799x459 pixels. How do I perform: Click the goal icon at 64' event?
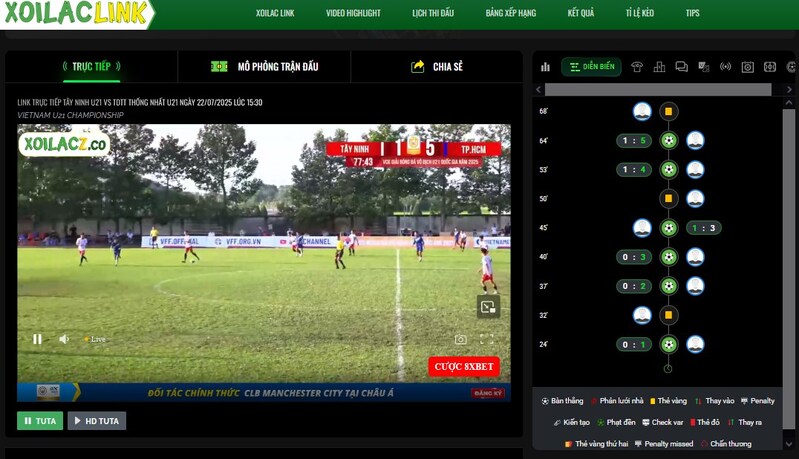pyautogui.click(x=669, y=140)
